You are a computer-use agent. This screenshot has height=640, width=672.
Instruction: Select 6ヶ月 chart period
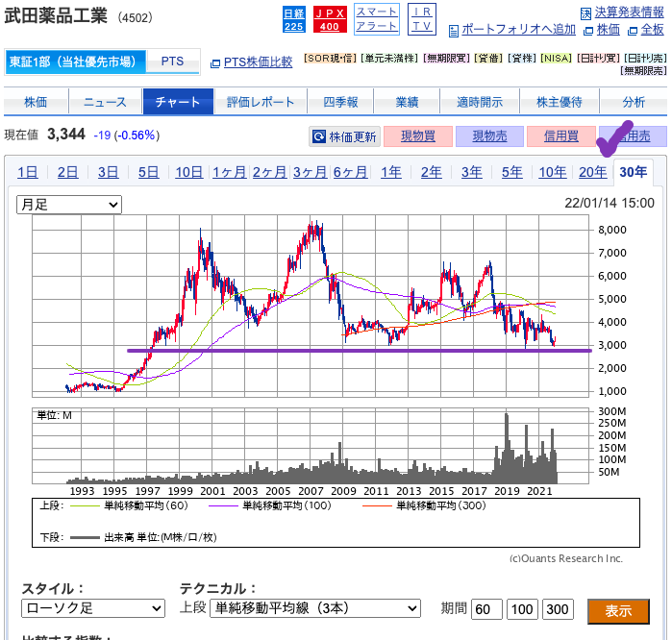(x=350, y=172)
